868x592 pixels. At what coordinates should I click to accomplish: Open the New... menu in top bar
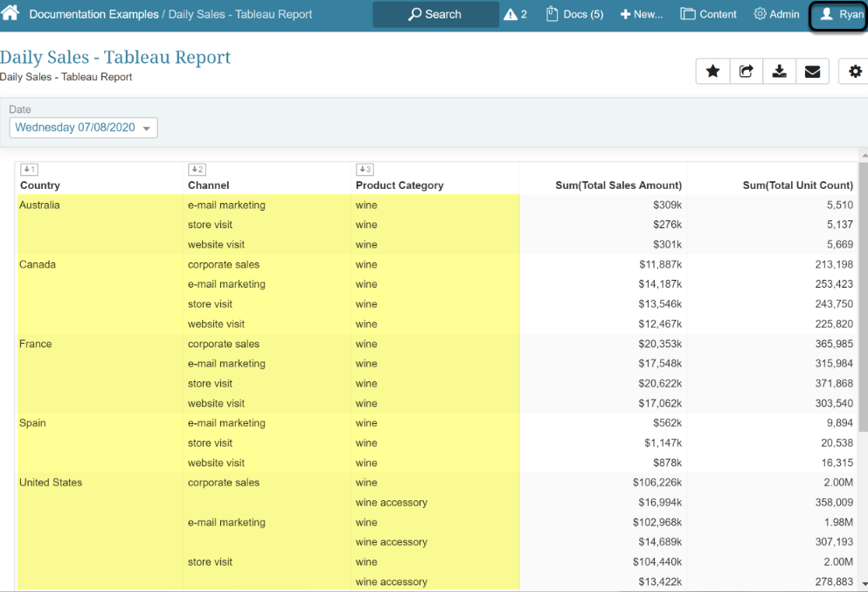(x=642, y=15)
